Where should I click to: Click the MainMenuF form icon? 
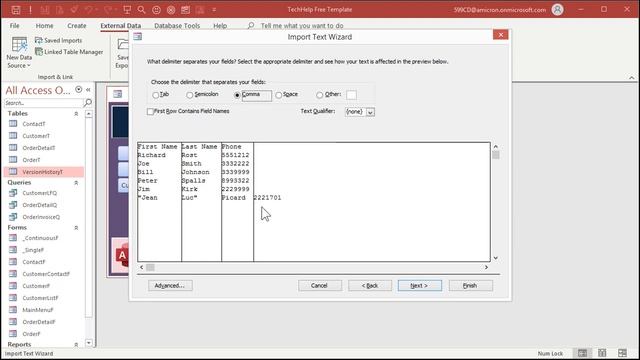13,310
